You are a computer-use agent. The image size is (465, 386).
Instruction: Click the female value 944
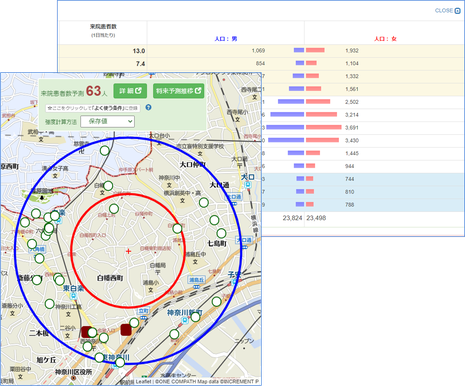tap(350, 166)
